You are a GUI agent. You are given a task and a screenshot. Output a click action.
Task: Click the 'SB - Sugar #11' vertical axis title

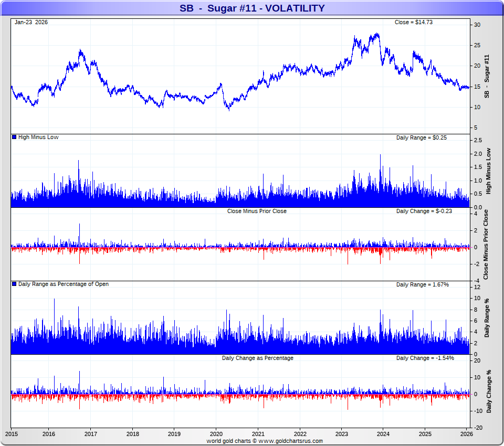(487, 76)
